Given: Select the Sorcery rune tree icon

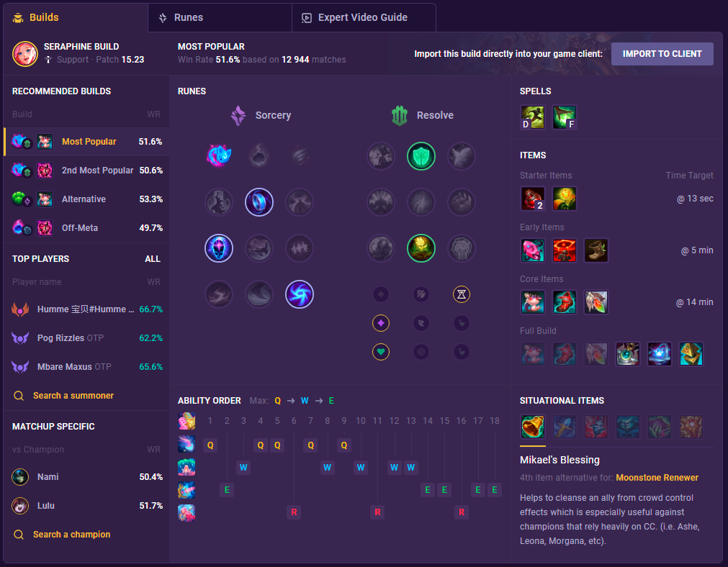Looking at the screenshot, I should click(238, 116).
